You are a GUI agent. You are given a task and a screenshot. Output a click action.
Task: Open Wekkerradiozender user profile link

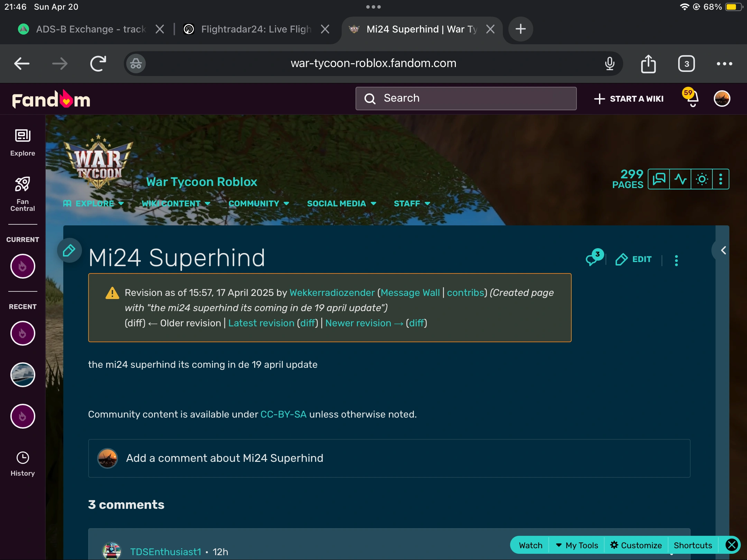(x=332, y=292)
